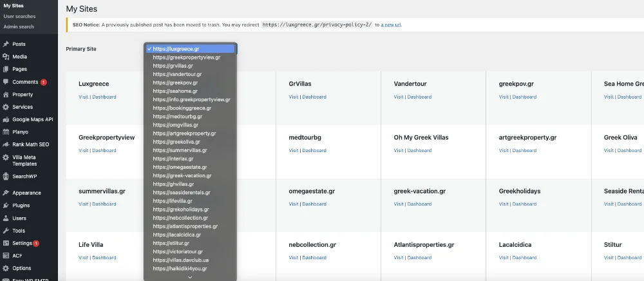Viewport: 644px width, 281px height.
Task: Follow the 'a new url' link
Action: click(391, 24)
